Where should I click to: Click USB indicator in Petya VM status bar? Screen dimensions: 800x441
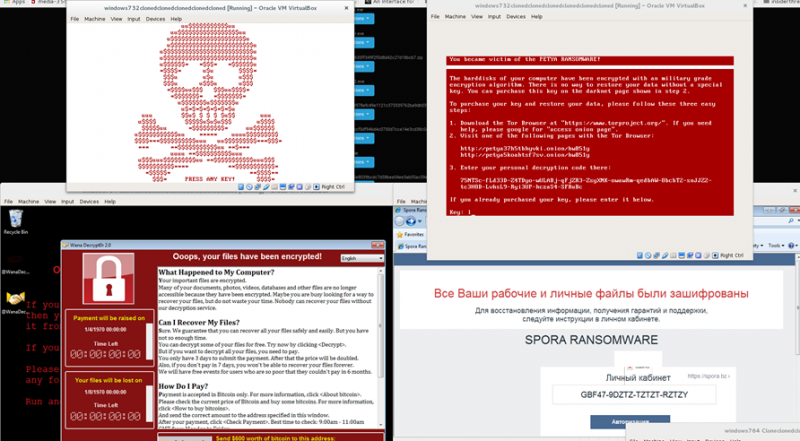[x=665, y=255]
